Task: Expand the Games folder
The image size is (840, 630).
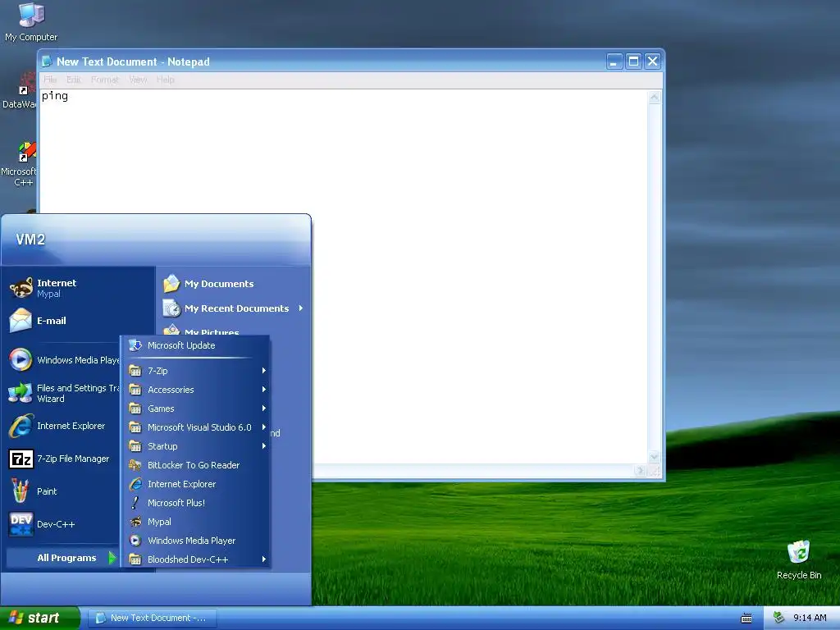Action: point(195,409)
